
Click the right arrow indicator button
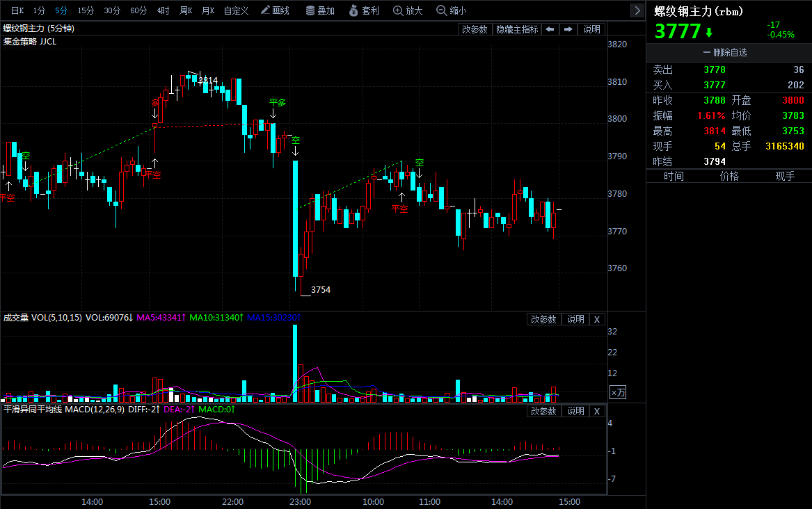(568, 29)
